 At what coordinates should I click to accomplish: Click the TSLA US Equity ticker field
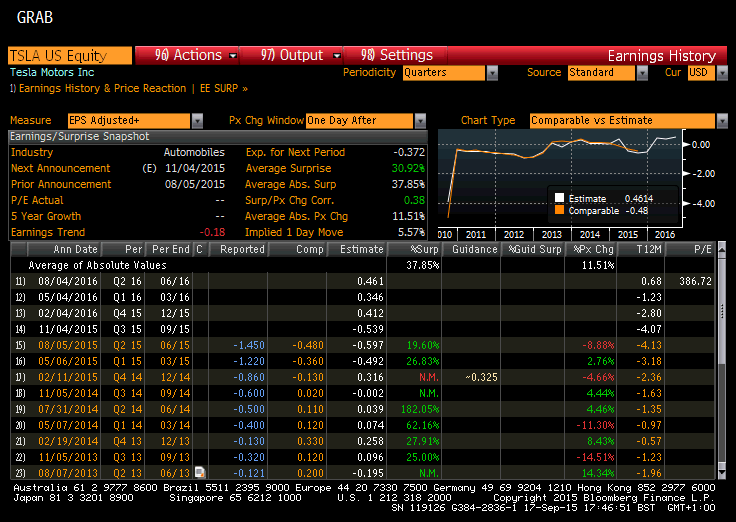(70, 55)
